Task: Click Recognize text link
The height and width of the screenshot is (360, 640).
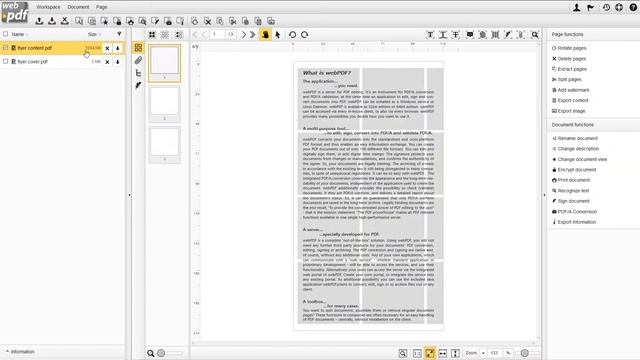Action: click(570, 191)
